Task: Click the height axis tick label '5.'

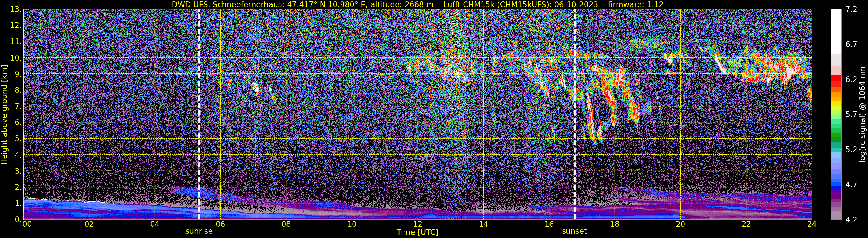Action: point(18,139)
